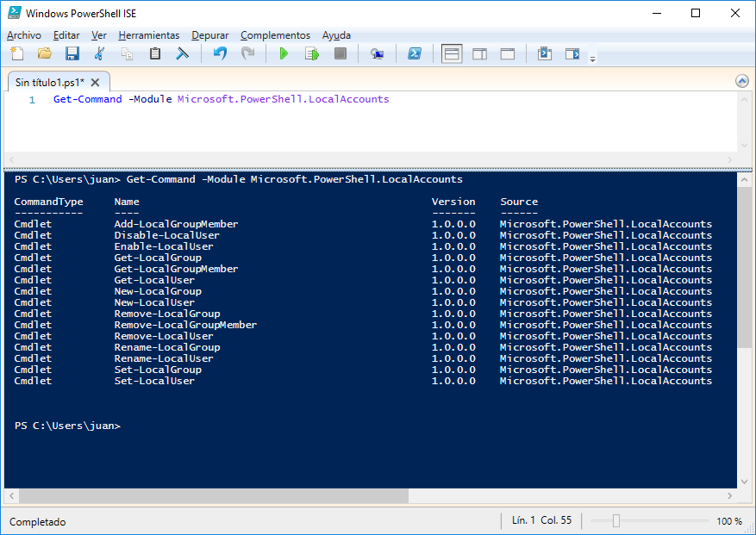Clear the console pane with the brush icon
The width and height of the screenshot is (756, 535).
[x=182, y=54]
